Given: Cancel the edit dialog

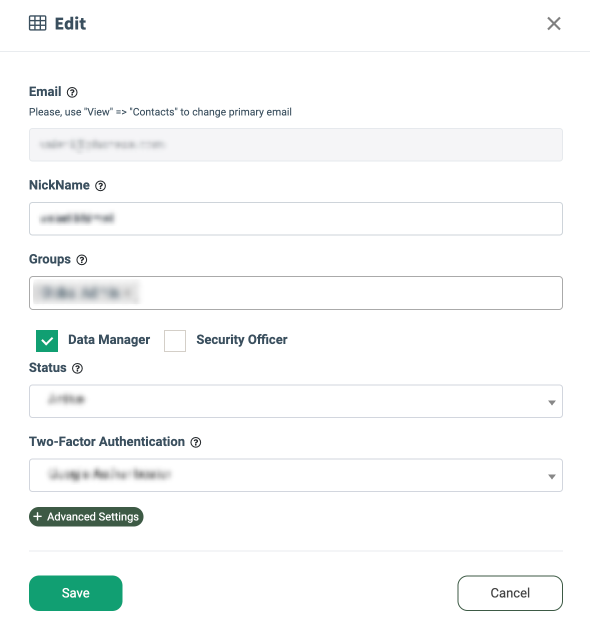Looking at the screenshot, I should pyautogui.click(x=510, y=593).
